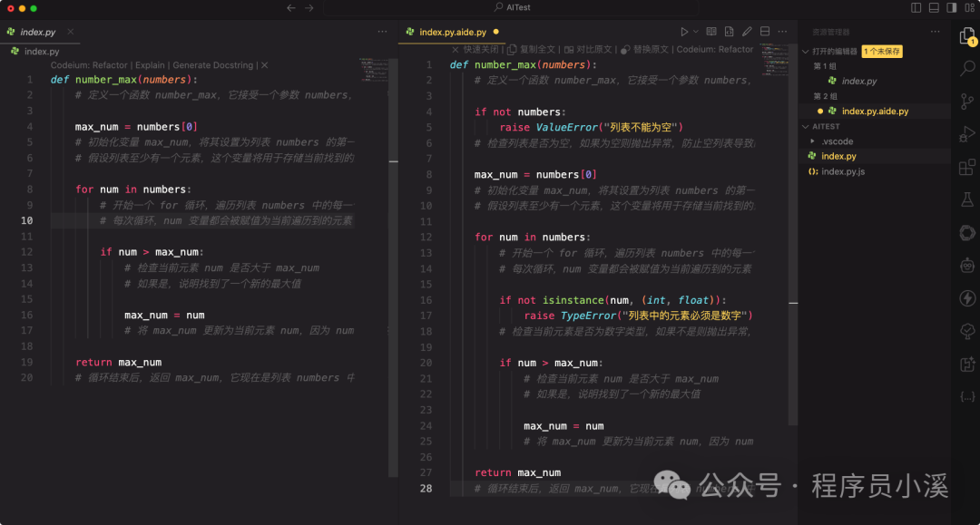
Task: Click the compare columns icon in editor toolbar
Action: tap(711, 31)
